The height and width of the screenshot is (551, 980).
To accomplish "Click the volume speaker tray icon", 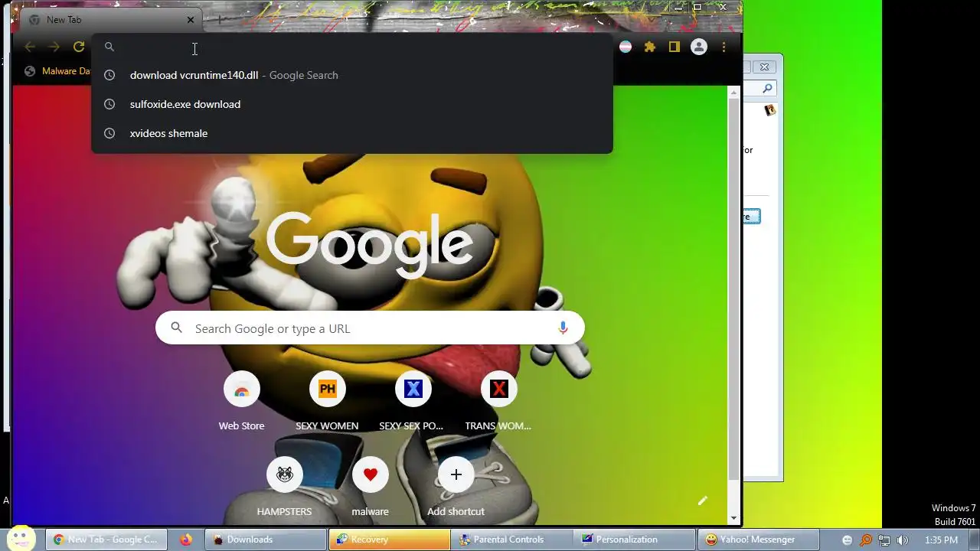I will coord(903,540).
